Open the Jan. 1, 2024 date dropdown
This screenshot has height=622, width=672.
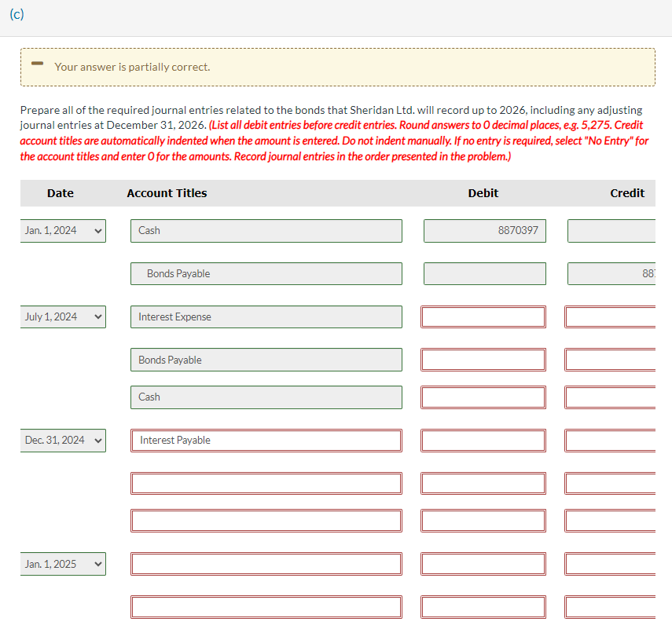(x=63, y=231)
